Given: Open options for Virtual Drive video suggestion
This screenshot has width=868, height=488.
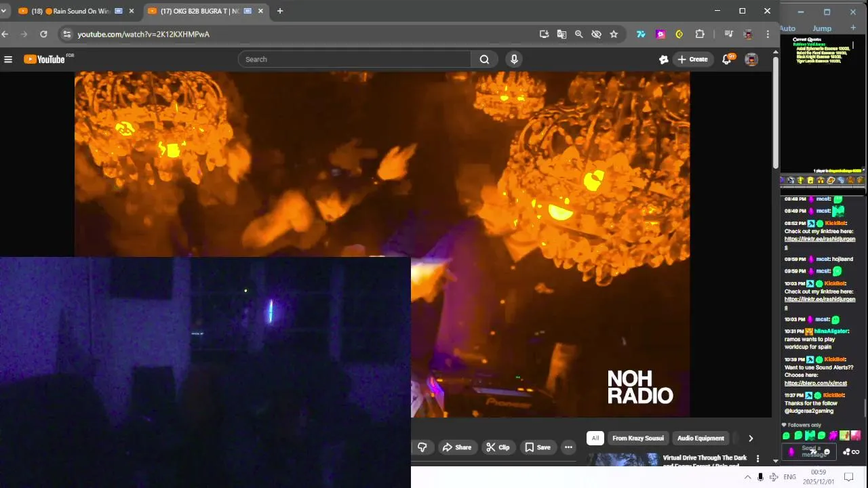Looking at the screenshot, I should coord(757,459).
